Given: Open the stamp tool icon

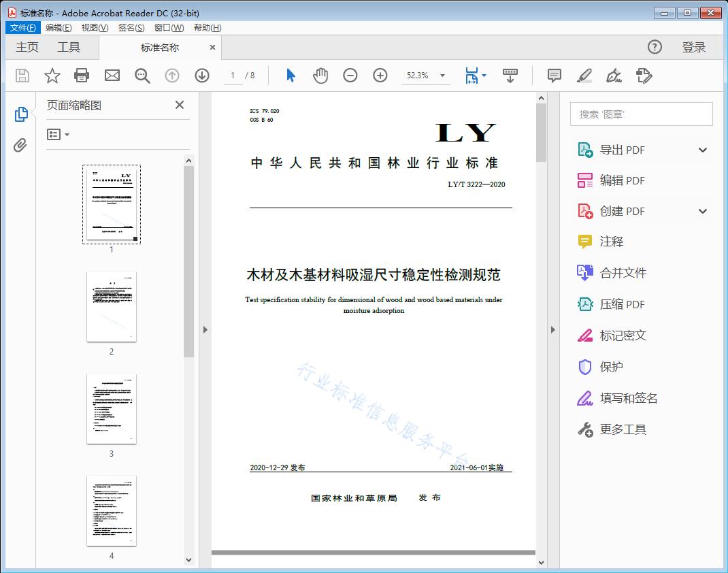Looking at the screenshot, I should (x=644, y=76).
